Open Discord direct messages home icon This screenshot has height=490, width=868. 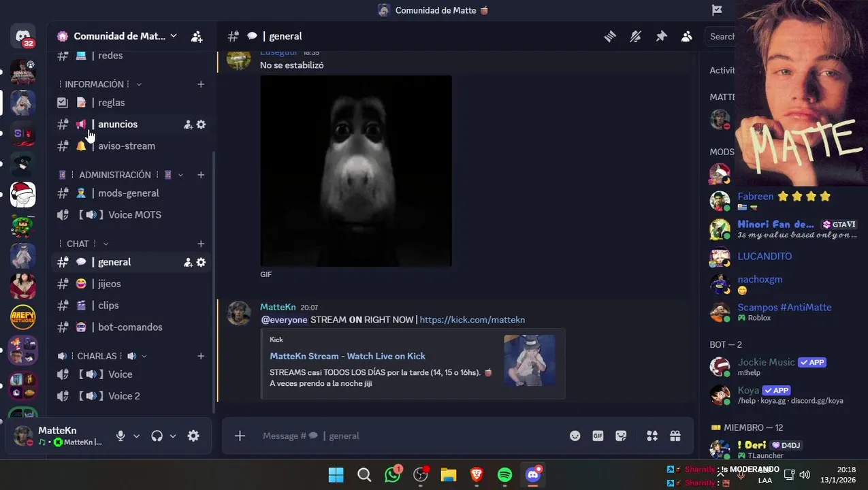22,36
